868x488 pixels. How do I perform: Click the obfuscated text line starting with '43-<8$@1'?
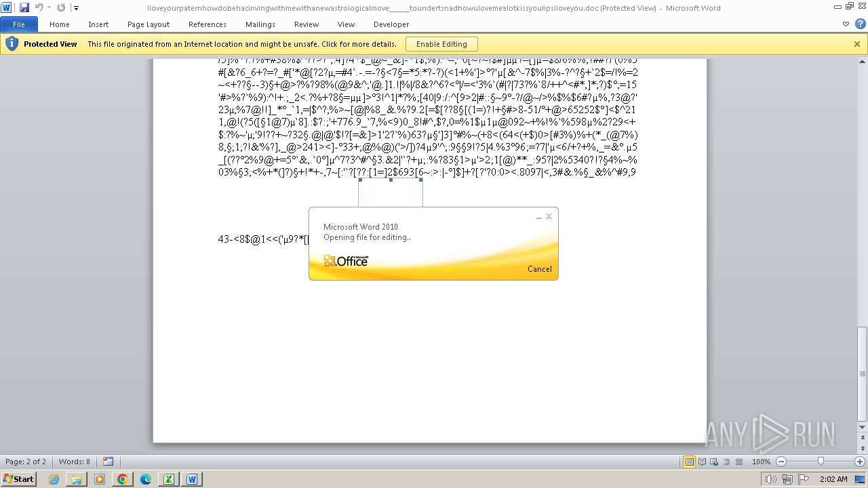[x=263, y=239]
